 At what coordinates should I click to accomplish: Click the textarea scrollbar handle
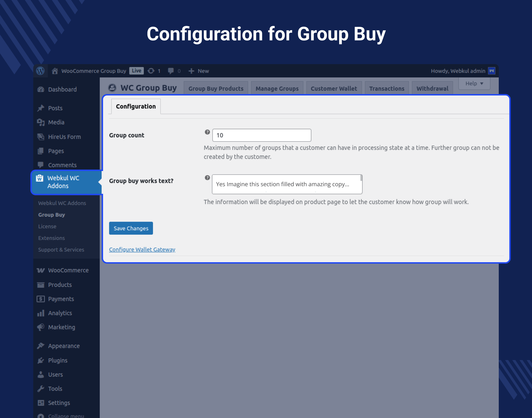pos(361,178)
